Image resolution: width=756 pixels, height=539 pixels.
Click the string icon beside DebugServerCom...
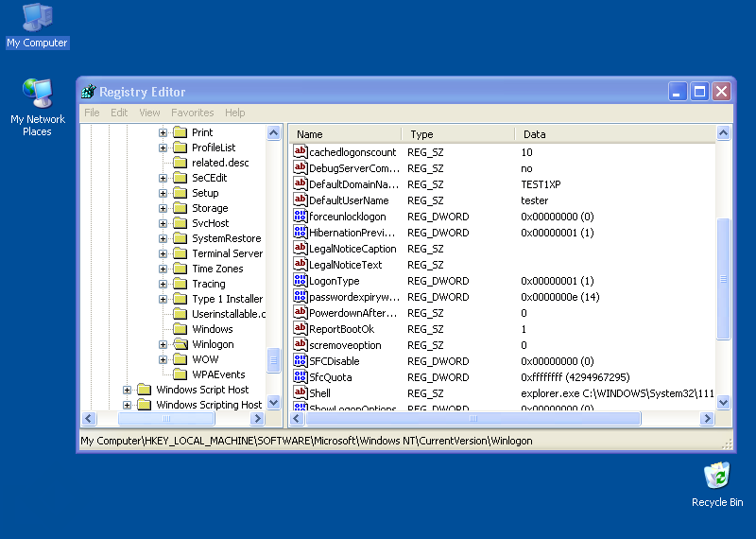click(x=300, y=168)
